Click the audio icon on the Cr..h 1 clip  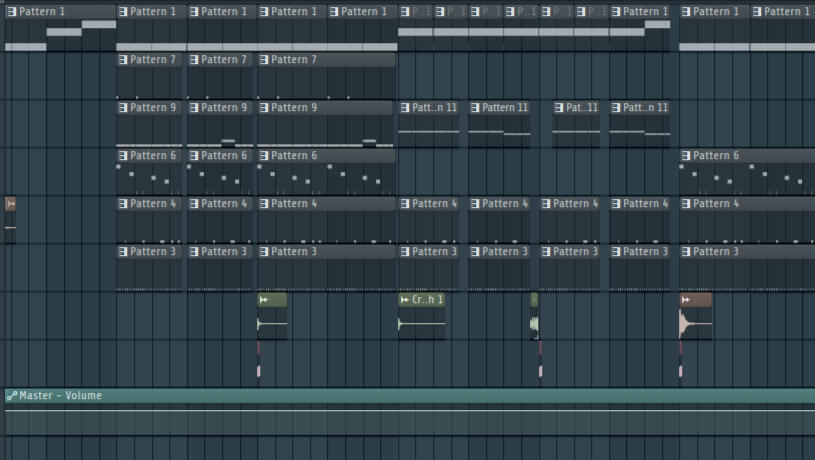point(404,300)
